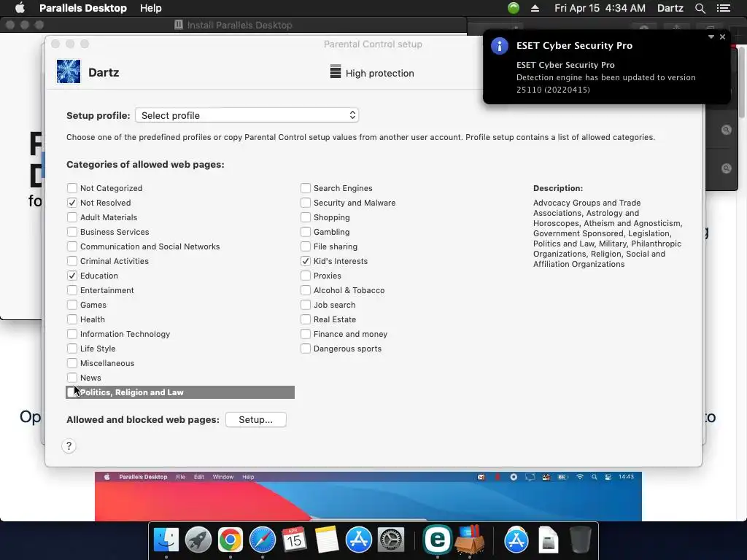Check the Finance and money checkbox
747x560 pixels.
(306, 334)
